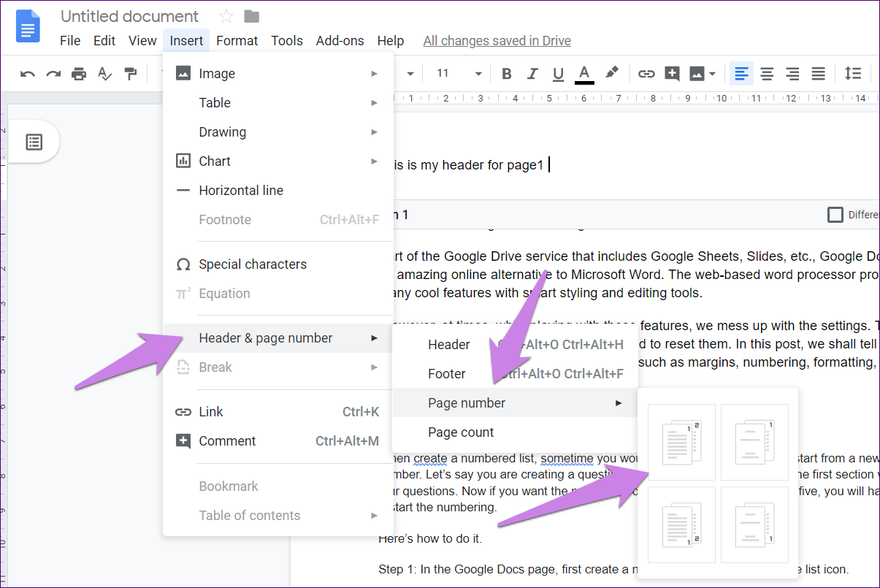This screenshot has width=880, height=588.
Task: Open line spacing options
Action: pos(853,73)
